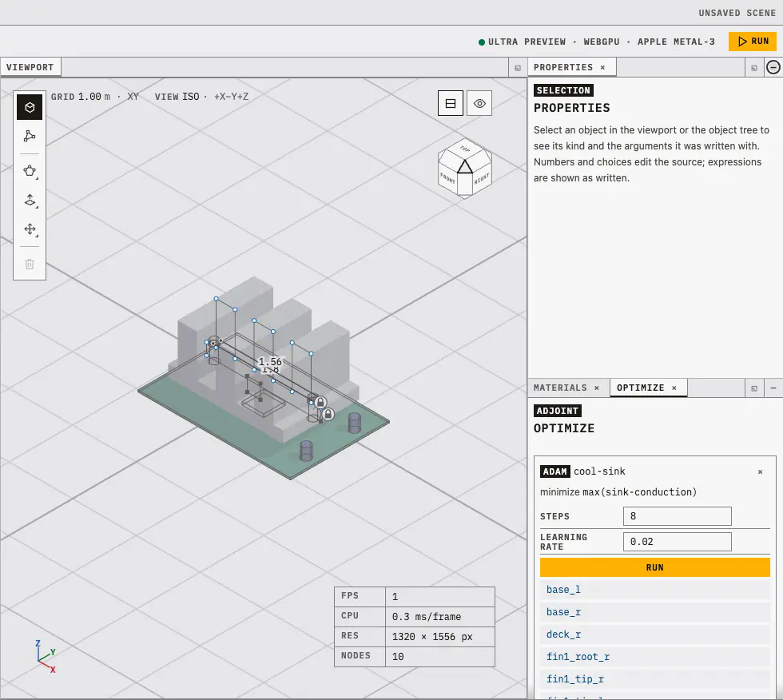The height and width of the screenshot is (700, 783).
Task: Click the minimize max(sink-conduction) objective text
Action: (618, 492)
